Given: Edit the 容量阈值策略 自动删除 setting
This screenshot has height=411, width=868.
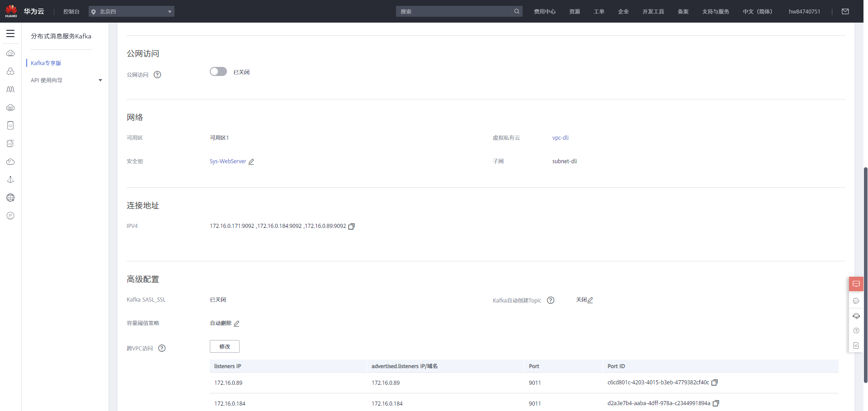Looking at the screenshot, I should click(x=236, y=323).
